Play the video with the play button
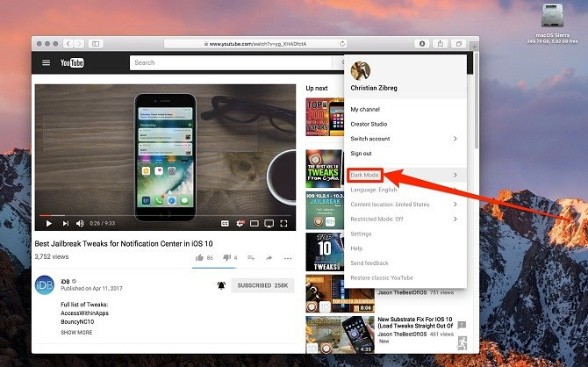Screen dimensions: 588x367 [49, 223]
